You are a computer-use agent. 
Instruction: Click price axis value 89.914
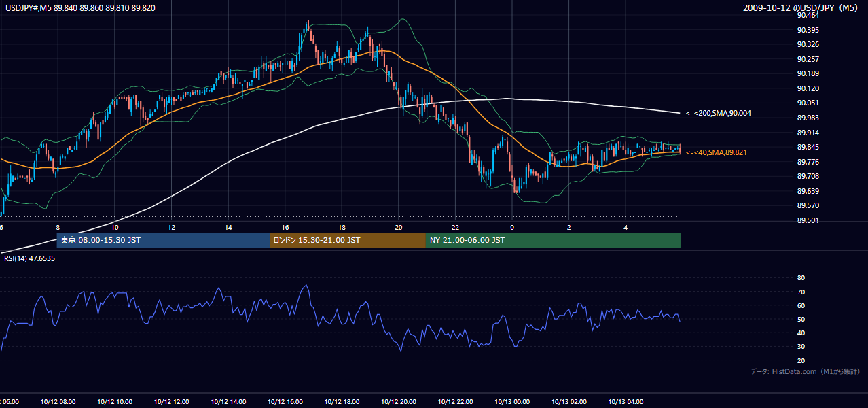click(x=810, y=133)
